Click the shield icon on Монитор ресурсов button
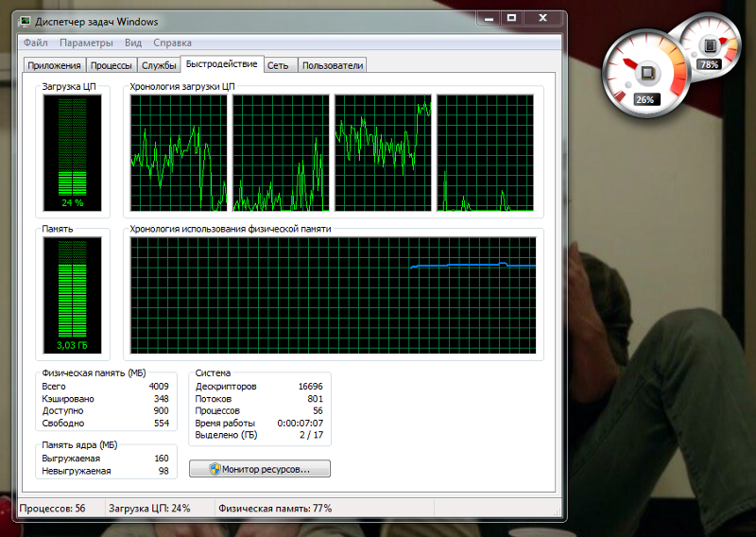Screen dimensions: 756x537 215,469
